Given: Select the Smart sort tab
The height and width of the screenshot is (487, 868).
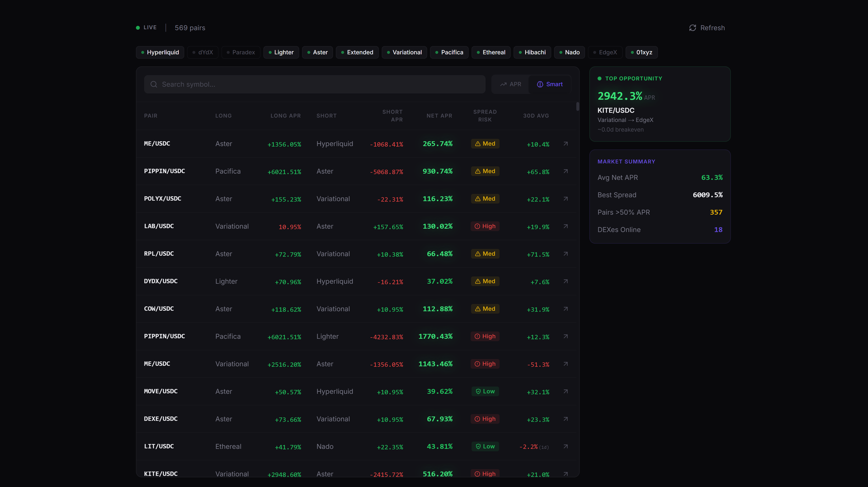Looking at the screenshot, I should coord(550,84).
